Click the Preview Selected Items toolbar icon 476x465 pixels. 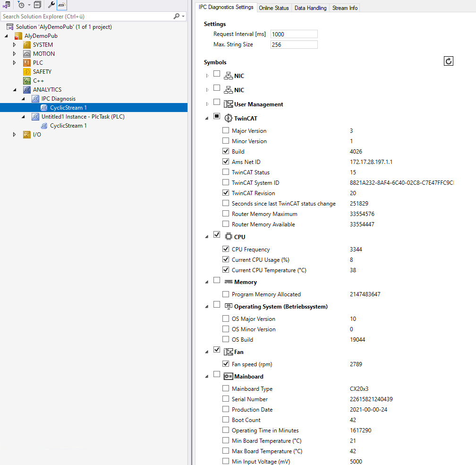pos(62,5)
